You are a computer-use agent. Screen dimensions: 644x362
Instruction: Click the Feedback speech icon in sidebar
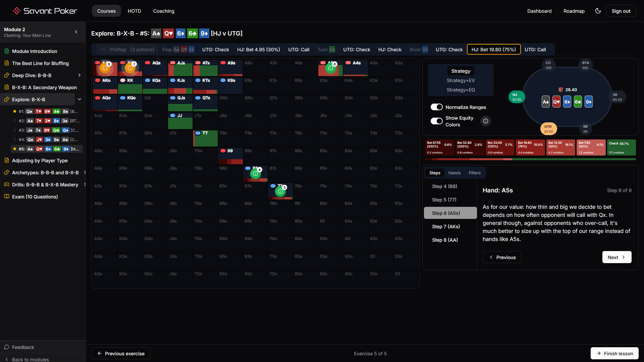coord(7,347)
